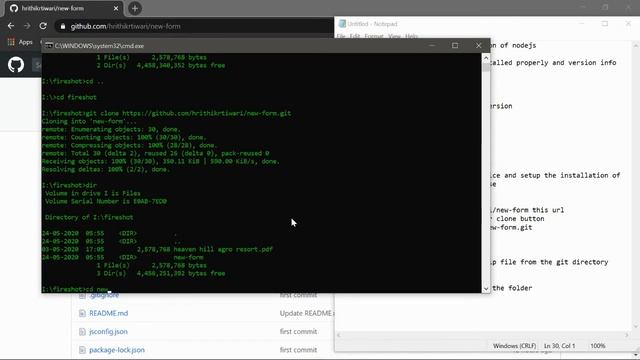Click the GitHub octocat logo

(16, 64)
